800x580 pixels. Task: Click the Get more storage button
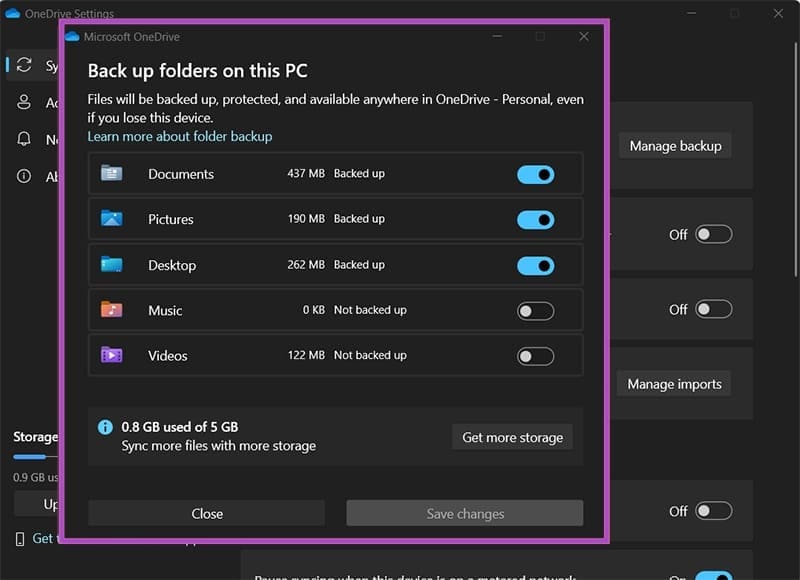tap(512, 437)
